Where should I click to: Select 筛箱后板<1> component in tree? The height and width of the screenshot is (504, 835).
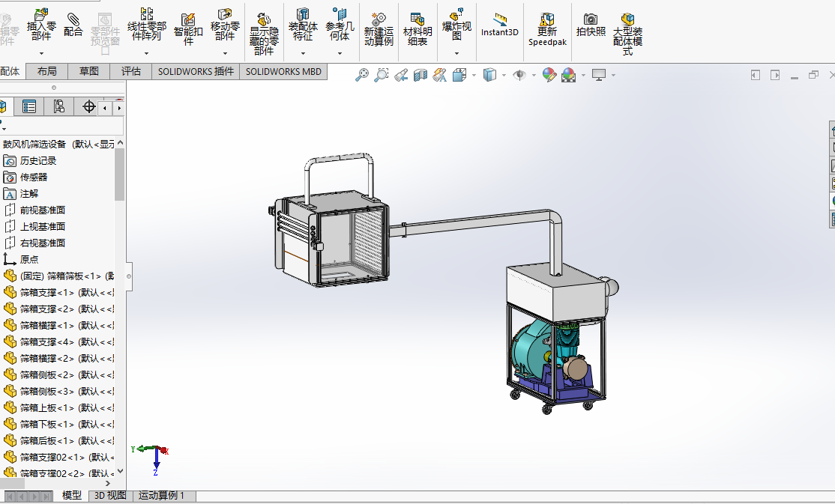pos(58,441)
